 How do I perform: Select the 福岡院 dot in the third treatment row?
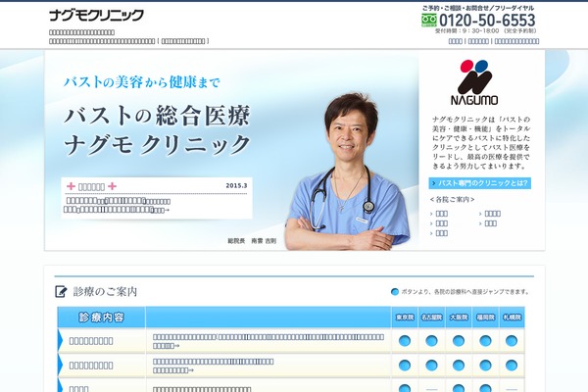click(x=485, y=388)
